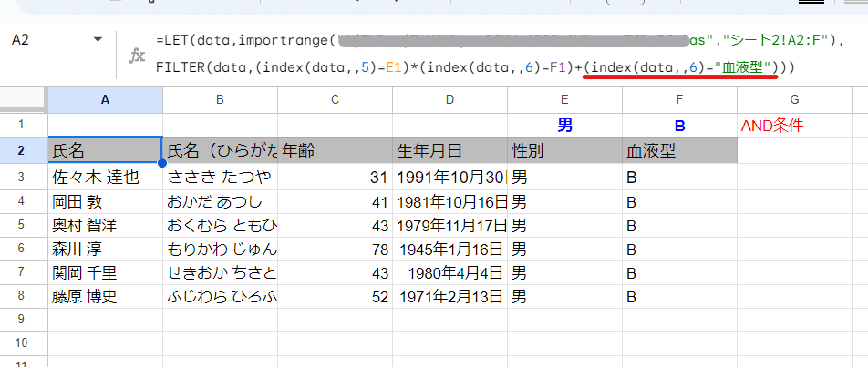Click cell ささき たつや
The height and width of the screenshot is (367, 868).
(220, 177)
